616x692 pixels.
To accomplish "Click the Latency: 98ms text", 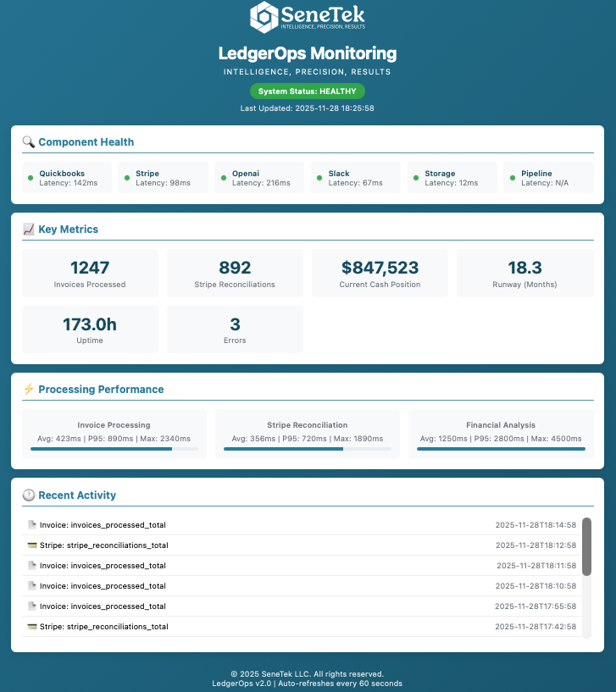I will click(x=163, y=183).
